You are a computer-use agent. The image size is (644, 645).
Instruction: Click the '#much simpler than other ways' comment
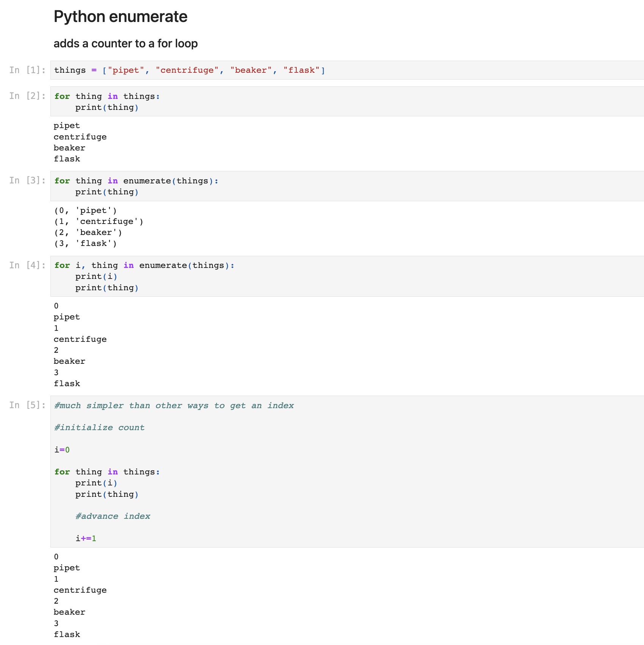(174, 405)
